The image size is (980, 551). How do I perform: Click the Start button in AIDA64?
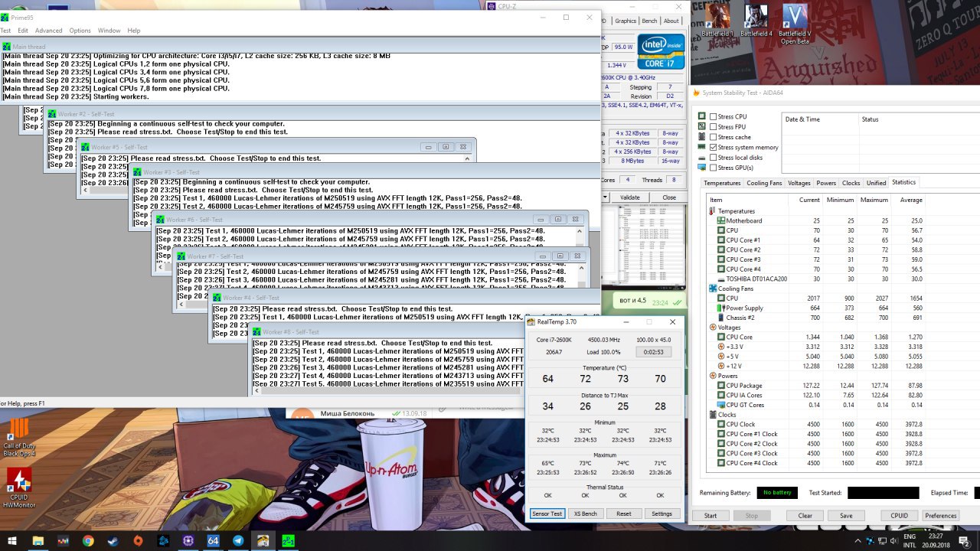pyautogui.click(x=710, y=516)
